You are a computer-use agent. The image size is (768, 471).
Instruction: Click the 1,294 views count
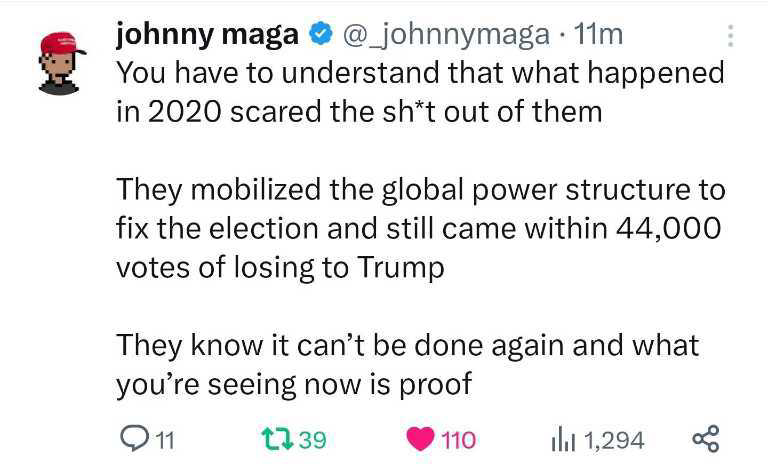pyautogui.click(x=614, y=439)
